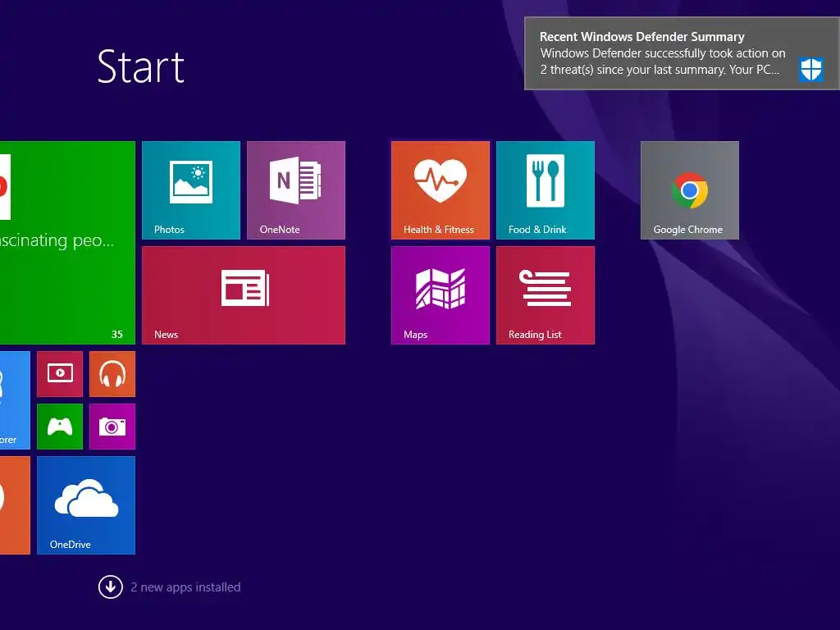Click the down arrow to show all apps
The width and height of the screenshot is (840, 630).
coord(111,587)
